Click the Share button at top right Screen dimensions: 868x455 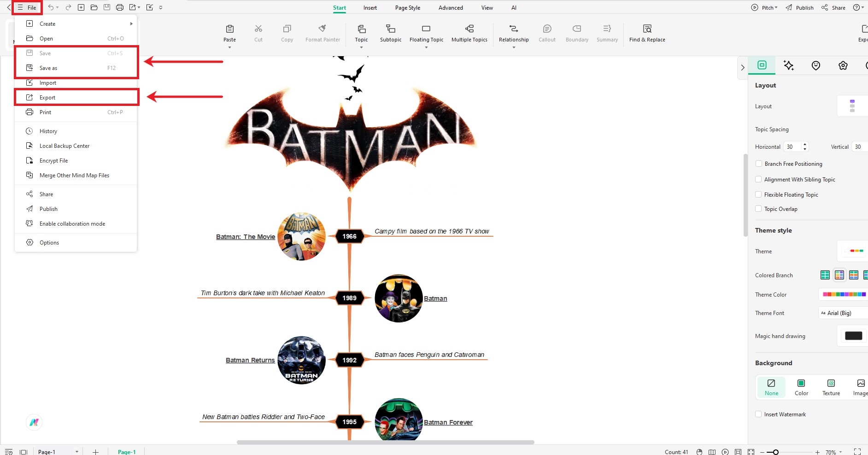click(833, 7)
